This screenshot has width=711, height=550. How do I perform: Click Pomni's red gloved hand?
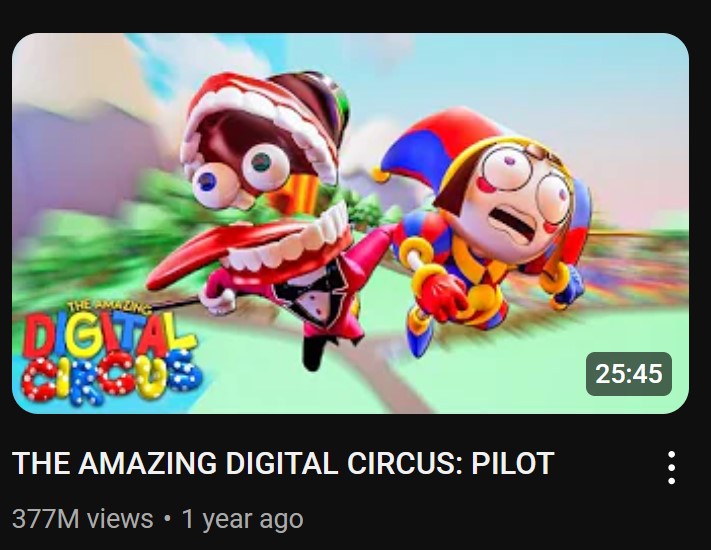(442, 296)
